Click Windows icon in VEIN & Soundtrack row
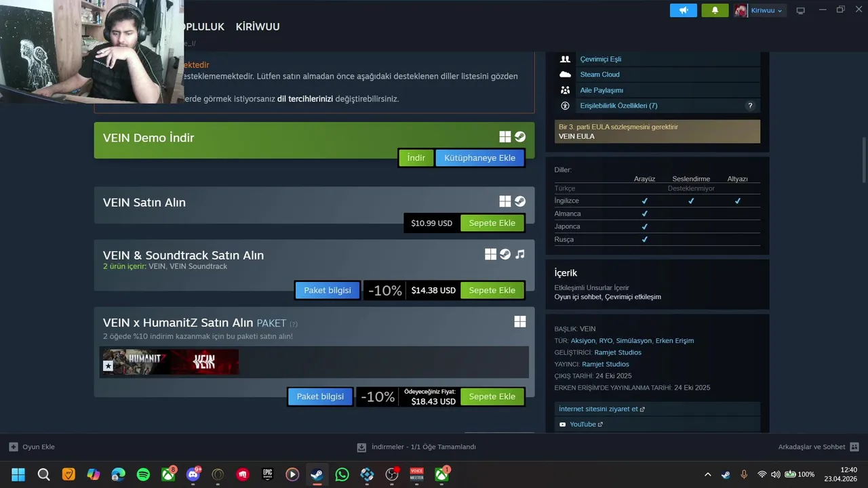This screenshot has width=868, height=488. pos(490,254)
